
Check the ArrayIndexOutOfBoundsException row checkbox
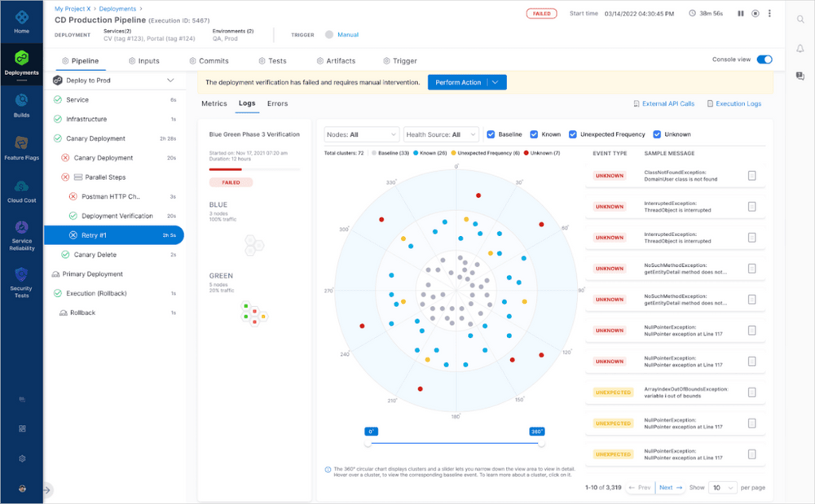point(751,392)
